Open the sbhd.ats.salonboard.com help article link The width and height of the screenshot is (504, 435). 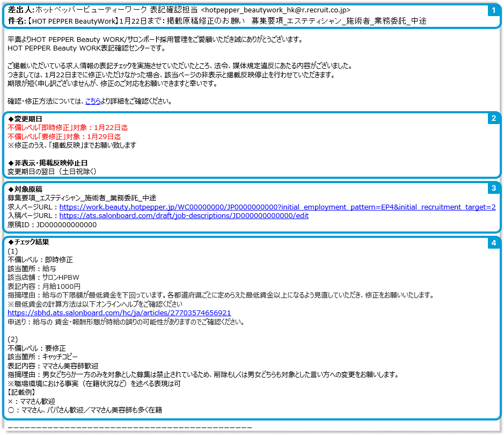click(119, 313)
